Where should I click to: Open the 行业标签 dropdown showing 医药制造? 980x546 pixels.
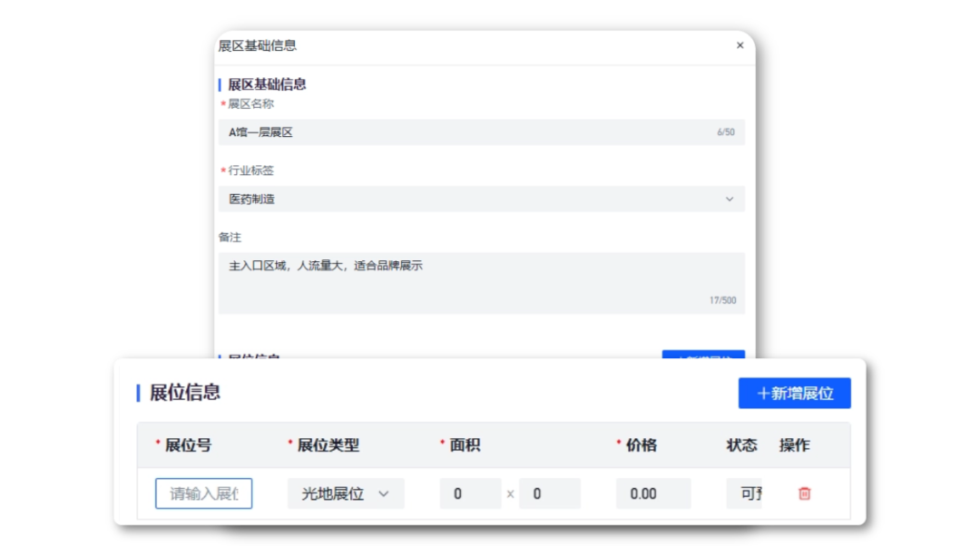click(x=481, y=199)
